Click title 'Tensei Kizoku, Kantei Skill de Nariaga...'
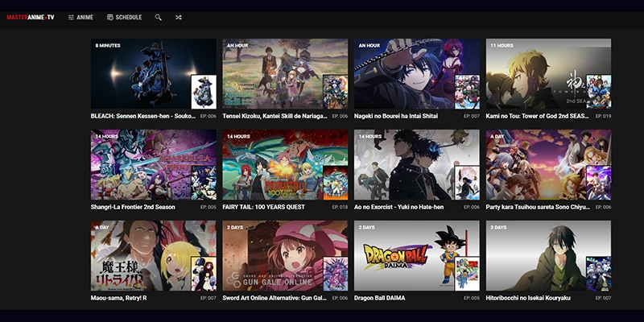The image size is (644, 322). pos(275,116)
